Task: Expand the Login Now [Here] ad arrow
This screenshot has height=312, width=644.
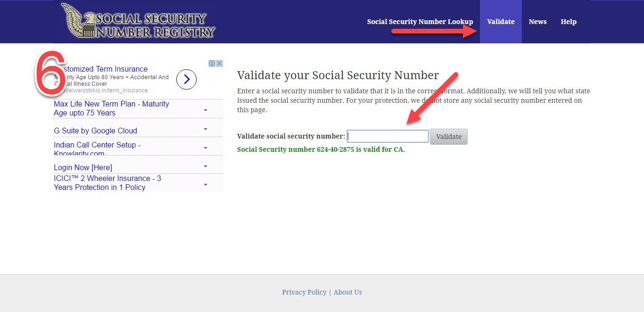Action: 206,166
